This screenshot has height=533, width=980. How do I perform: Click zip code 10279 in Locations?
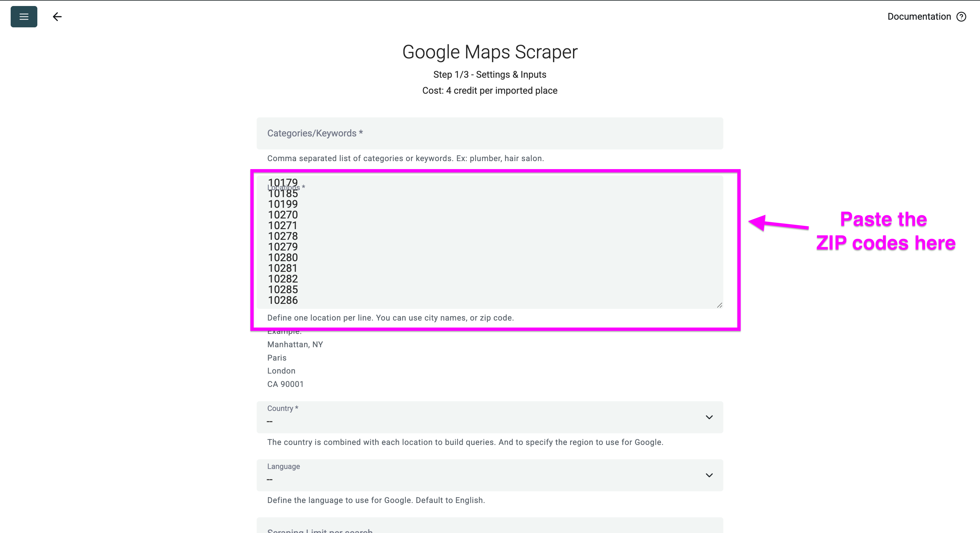point(283,247)
